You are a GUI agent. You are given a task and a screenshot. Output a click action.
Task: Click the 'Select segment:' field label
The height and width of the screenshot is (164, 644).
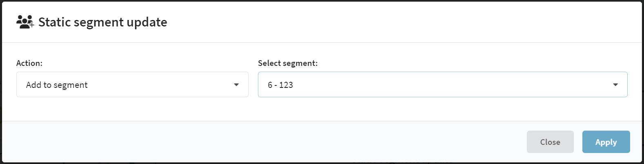(x=288, y=63)
